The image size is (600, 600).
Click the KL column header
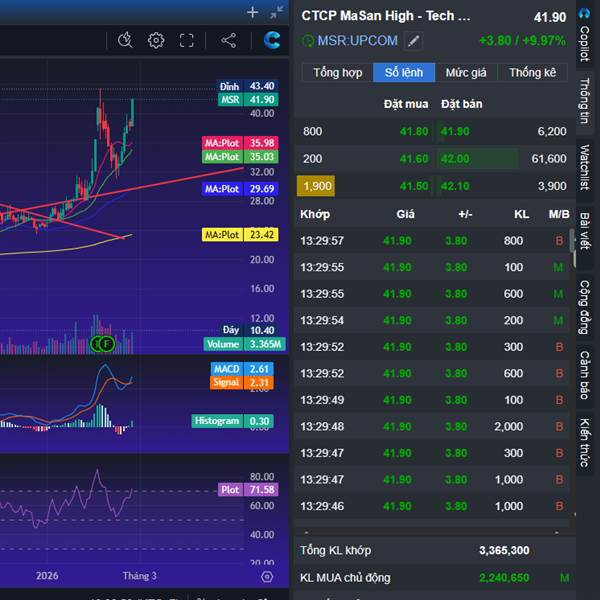[x=522, y=214]
